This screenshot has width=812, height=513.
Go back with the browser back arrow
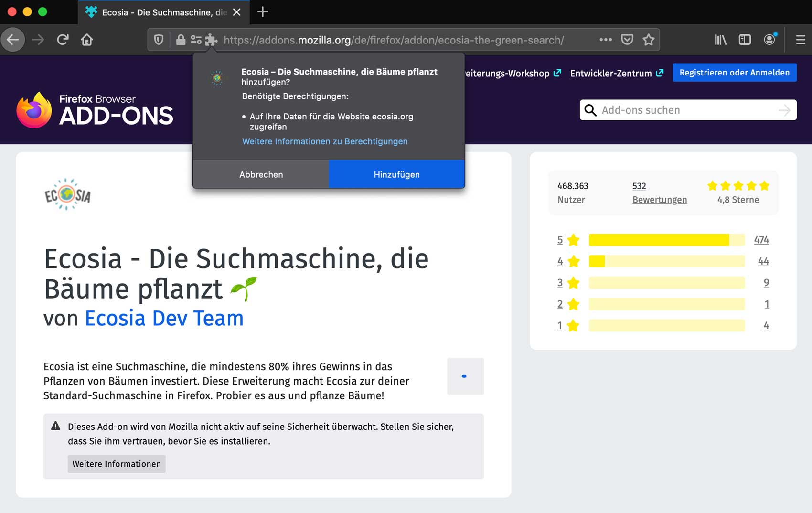(13, 40)
